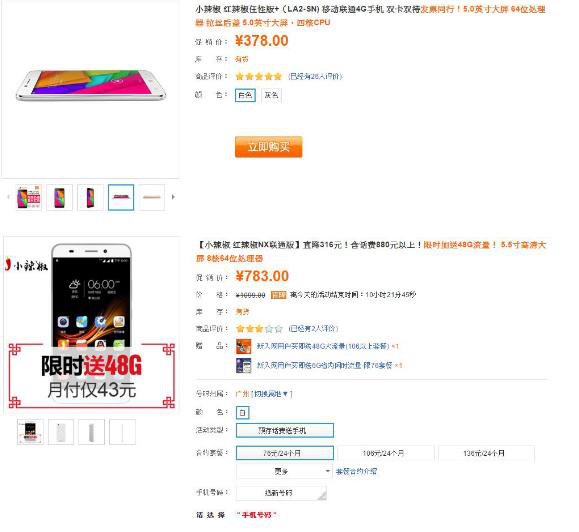Select the 106元/24个月 contract plan
The width and height of the screenshot is (579, 532).
[x=385, y=453]
